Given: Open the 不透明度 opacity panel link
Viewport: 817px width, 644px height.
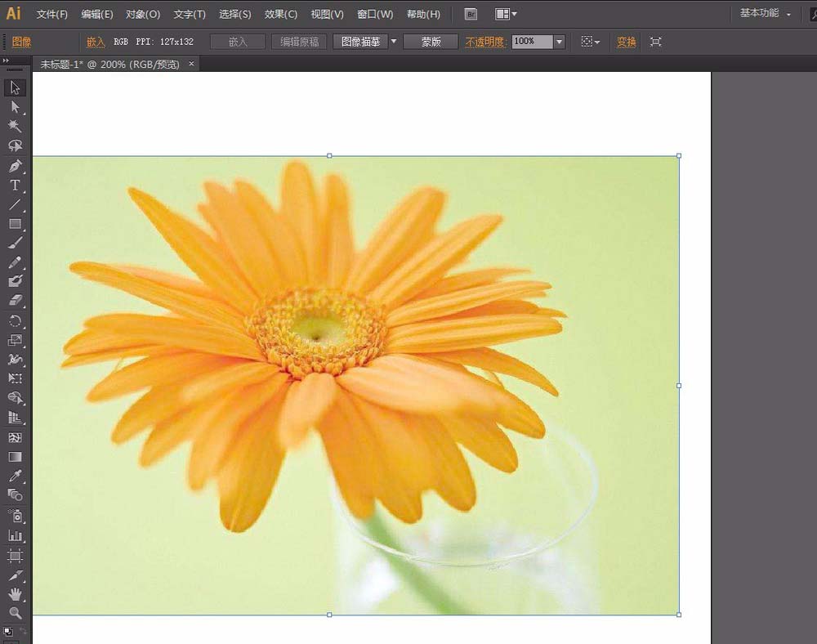Looking at the screenshot, I should 484,42.
